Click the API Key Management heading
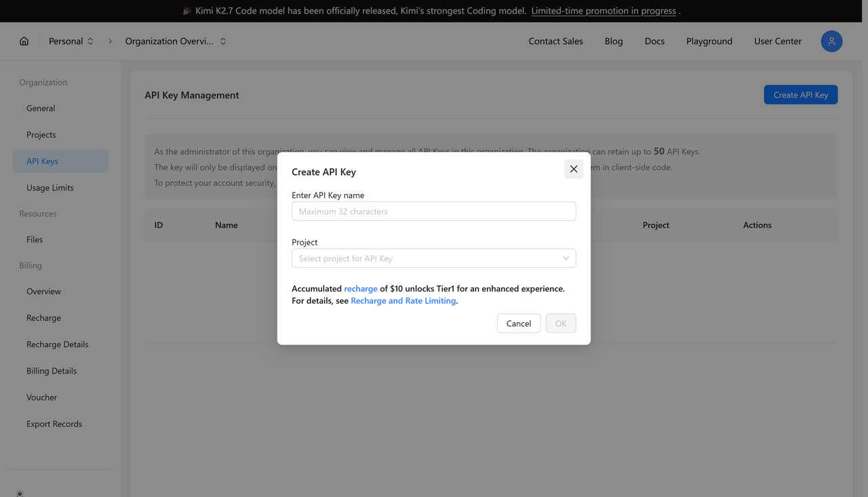The height and width of the screenshot is (497, 868). 192,95
